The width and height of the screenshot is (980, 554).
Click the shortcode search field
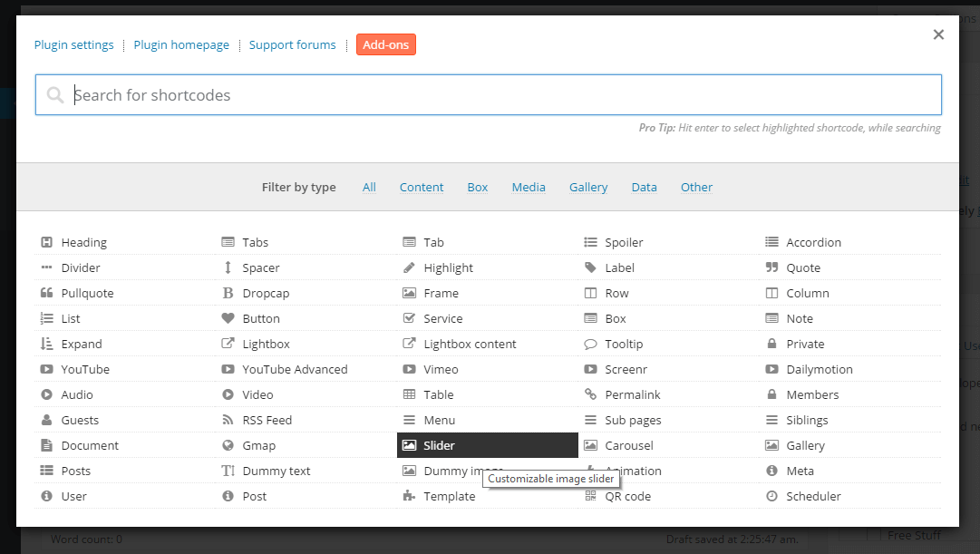tap(488, 94)
